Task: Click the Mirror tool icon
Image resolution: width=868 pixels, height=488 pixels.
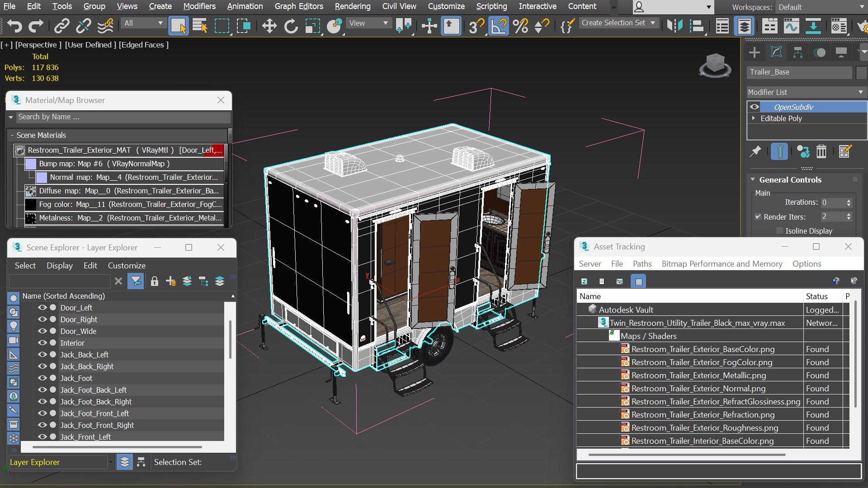Action: coord(675,26)
